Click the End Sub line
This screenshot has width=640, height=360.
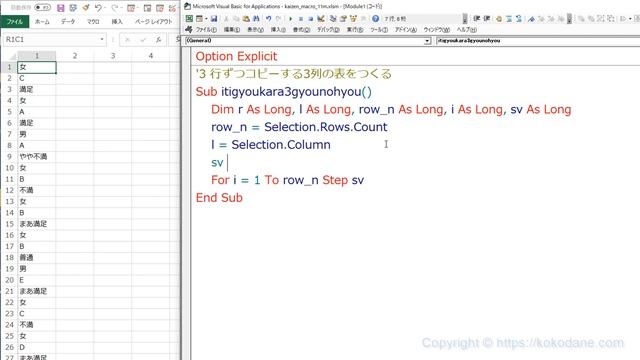[x=219, y=198]
